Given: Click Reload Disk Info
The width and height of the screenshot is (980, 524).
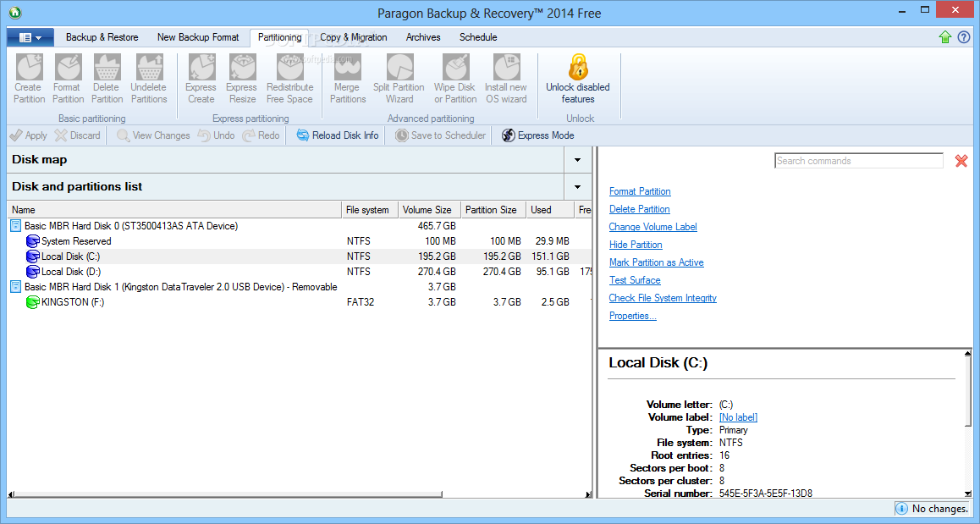Looking at the screenshot, I should click(x=338, y=135).
